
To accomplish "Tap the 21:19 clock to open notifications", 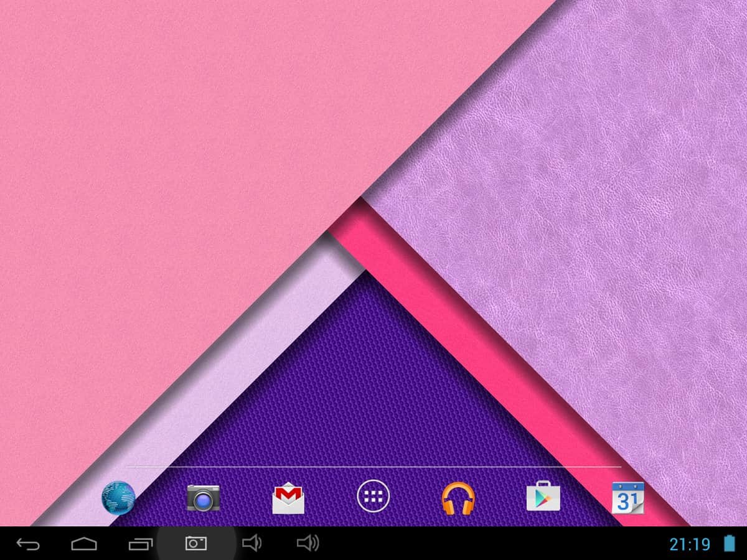I will tap(689, 544).
